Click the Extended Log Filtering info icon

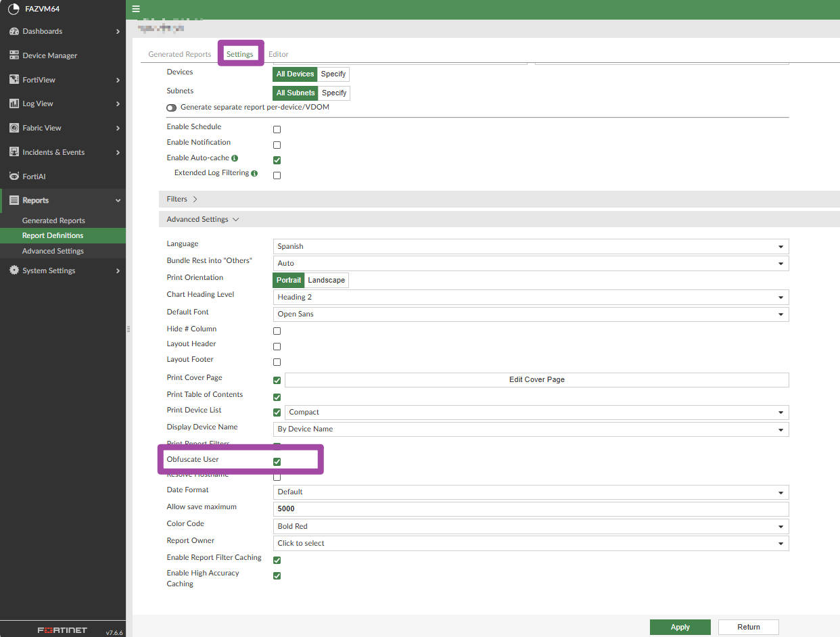tap(254, 173)
